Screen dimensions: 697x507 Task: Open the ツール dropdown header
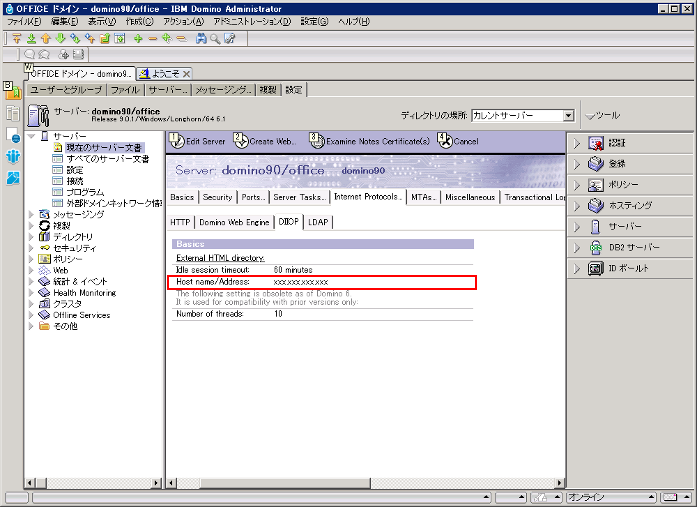point(603,116)
